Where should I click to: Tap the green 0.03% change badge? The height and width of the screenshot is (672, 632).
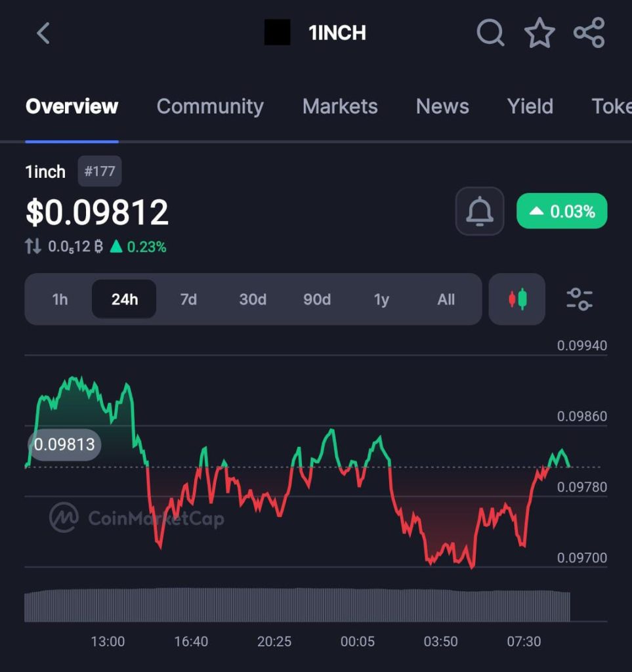[562, 211]
